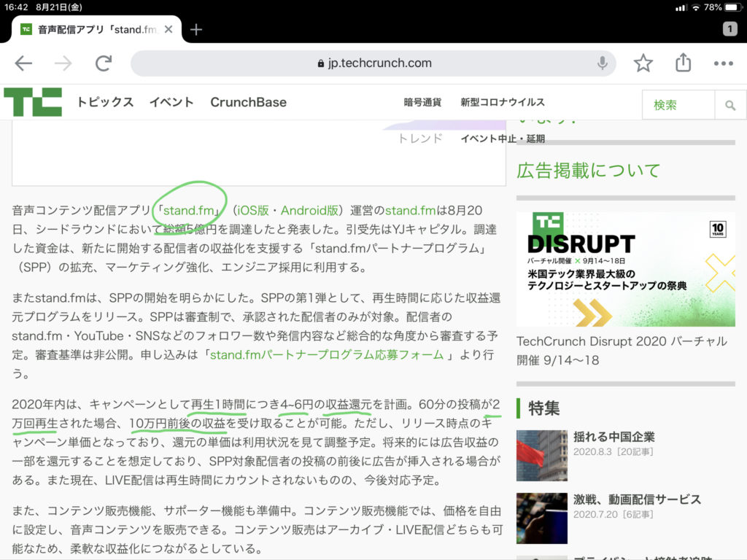Go forward with the forward arrow
The image size is (747, 560).
pos(63,63)
